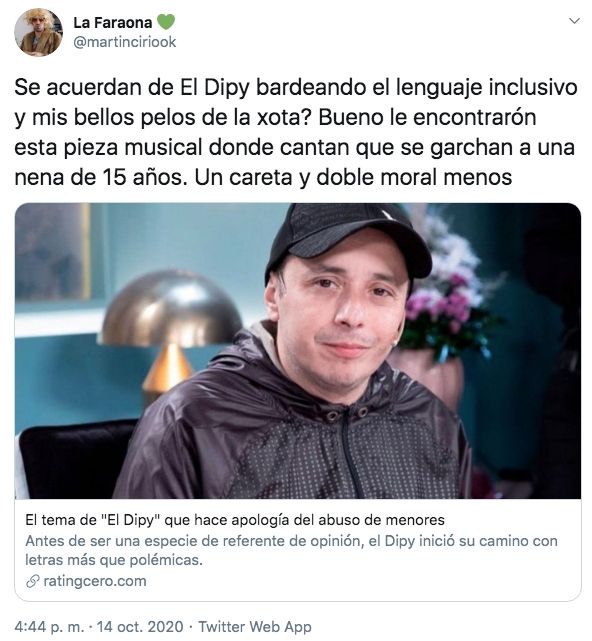The width and height of the screenshot is (592, 641).
Task: Click the link chain icon
Action: (33, 581)
